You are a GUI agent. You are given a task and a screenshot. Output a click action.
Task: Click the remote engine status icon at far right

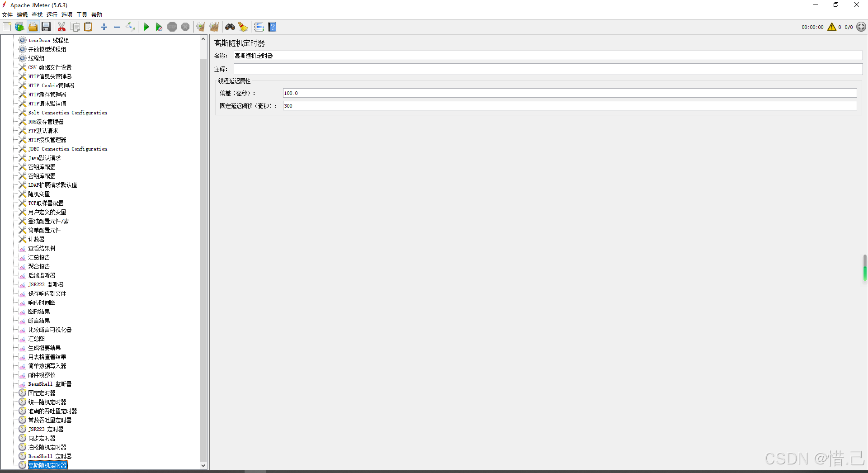pos(861,27)
